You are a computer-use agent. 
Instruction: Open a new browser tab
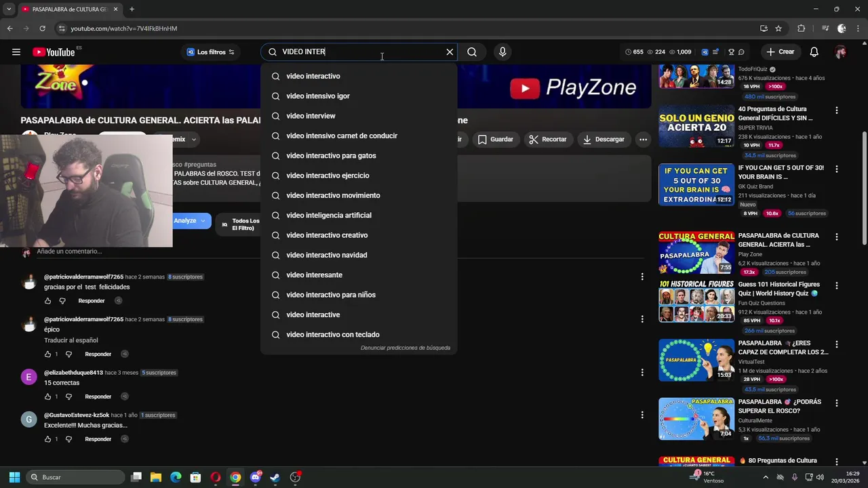point(132,9)
